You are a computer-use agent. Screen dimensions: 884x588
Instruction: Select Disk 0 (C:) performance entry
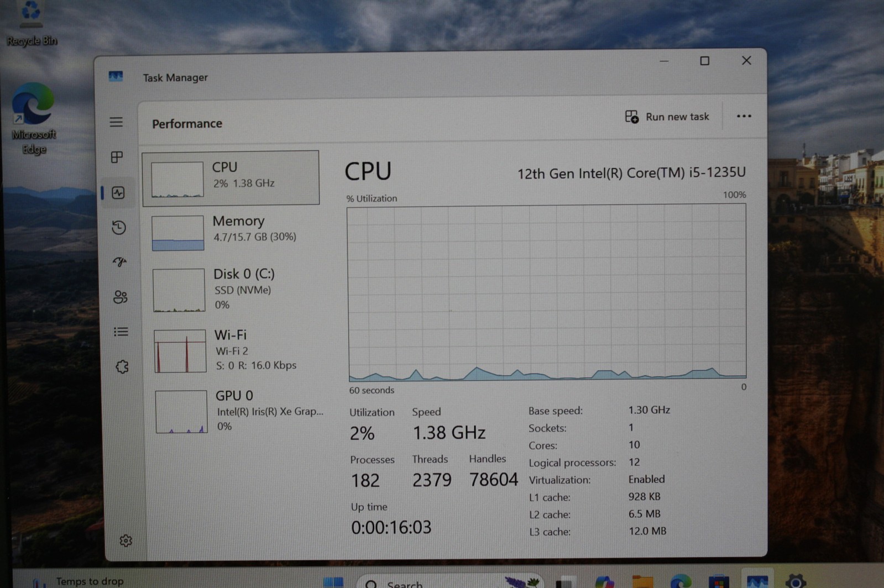click(233, 290)
